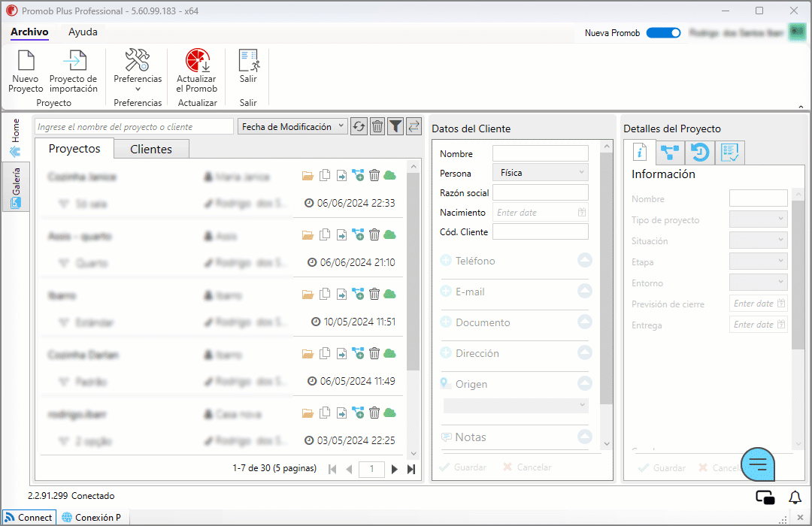This screenshot has width=812, height=526.
Task: Open the Ayuda ribbon tab
Action: click(83, 32)
